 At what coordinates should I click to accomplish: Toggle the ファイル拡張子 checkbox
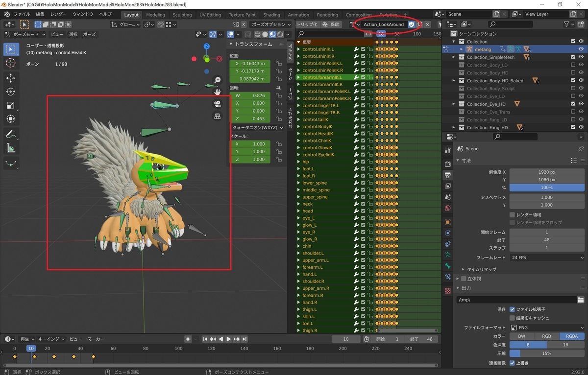512,309
